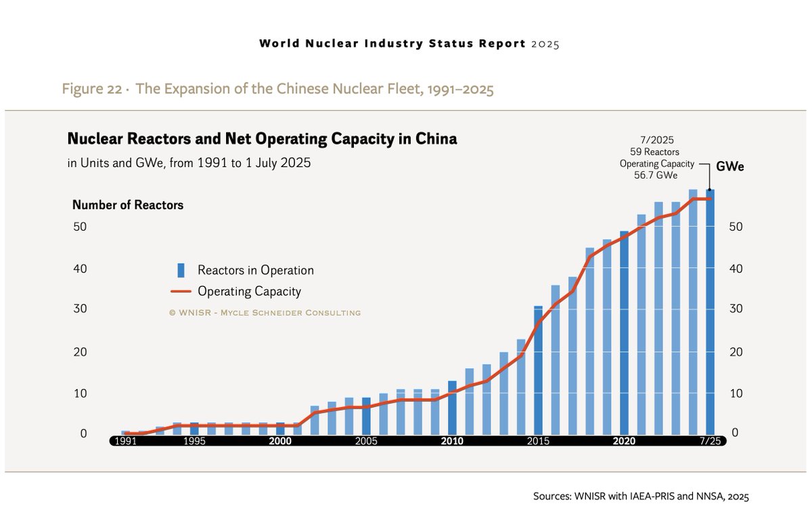Click the dark blue bar above 2020
This screenshot has height=510, width=812.
[624, 332]
